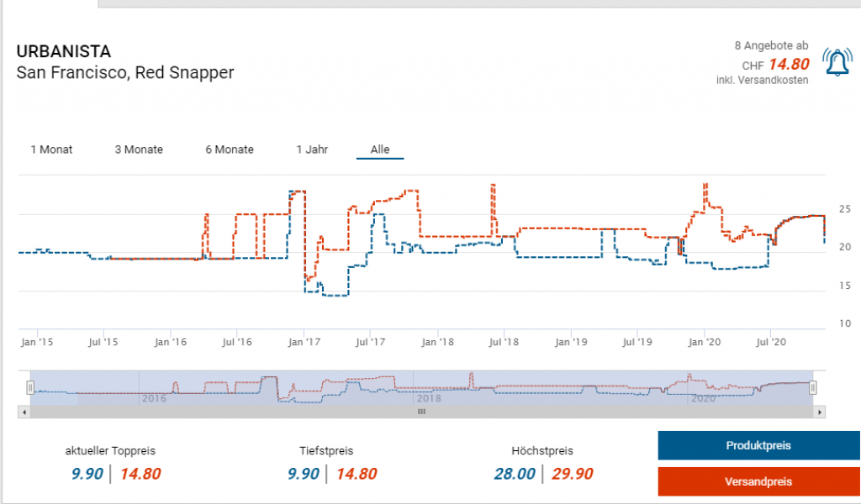
Task: Toggle the Versandpreis series button
Action: click(758, 482)
